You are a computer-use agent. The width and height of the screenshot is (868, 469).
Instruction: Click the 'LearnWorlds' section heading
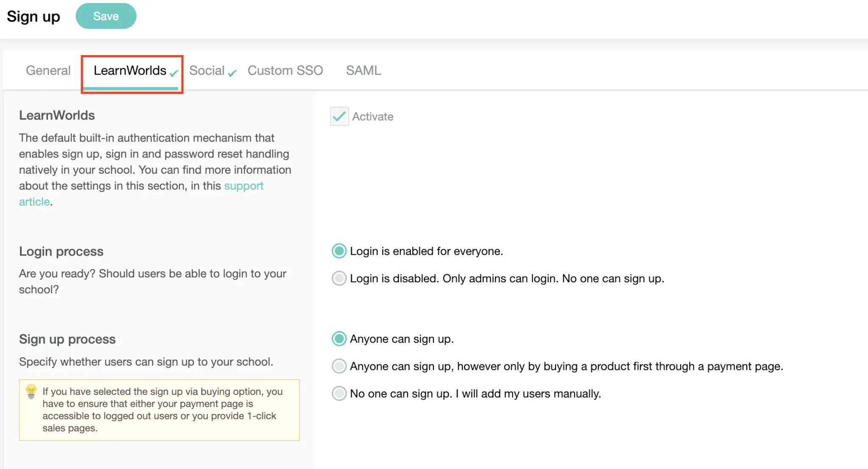coord(57,115)
